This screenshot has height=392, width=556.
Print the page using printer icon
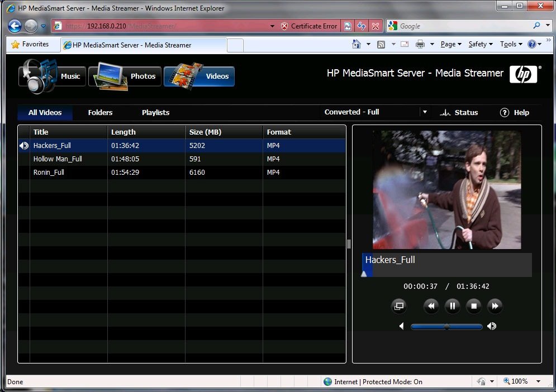[x=420, y=44]
